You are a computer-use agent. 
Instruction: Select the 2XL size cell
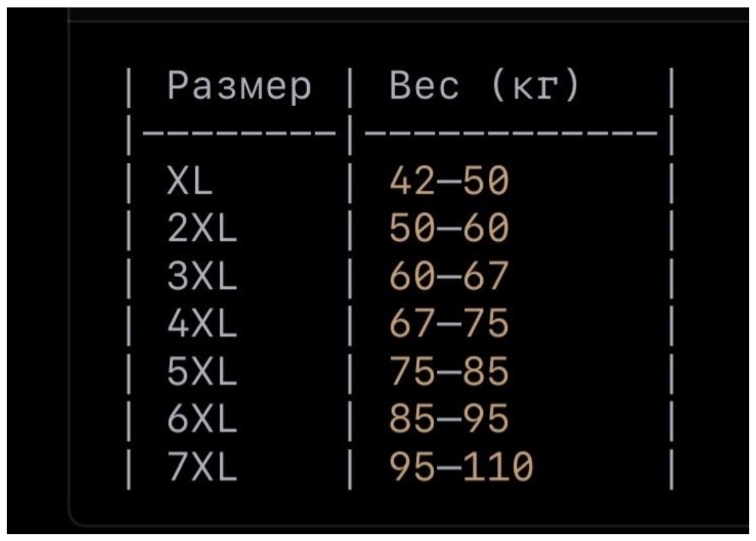tap(202, 228)
